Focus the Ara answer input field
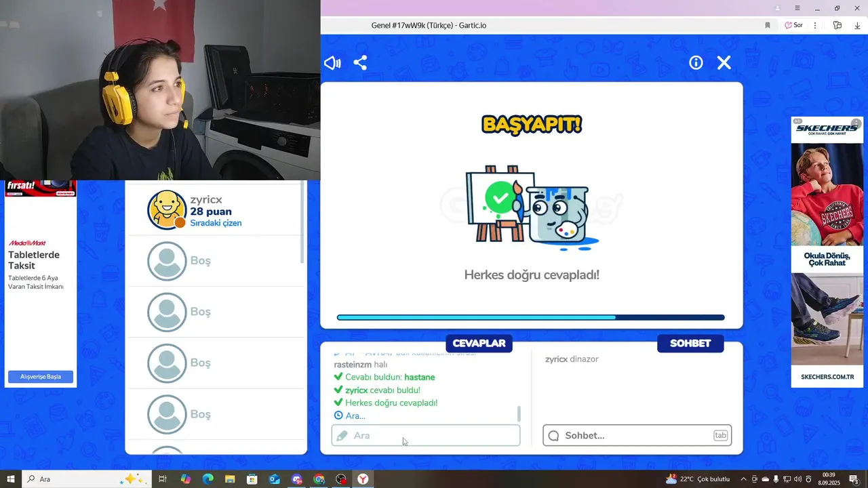This screenshot has width=868, height=488. 426,435
